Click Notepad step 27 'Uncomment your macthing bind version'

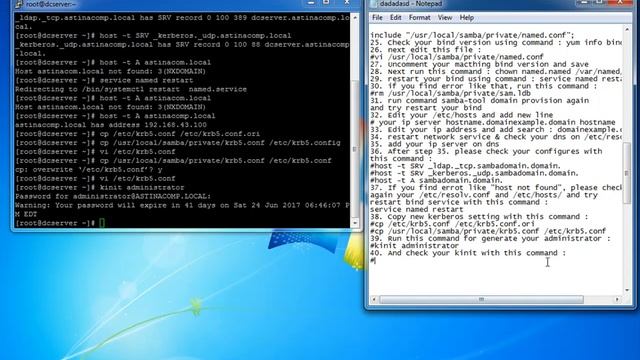[480, 64]
